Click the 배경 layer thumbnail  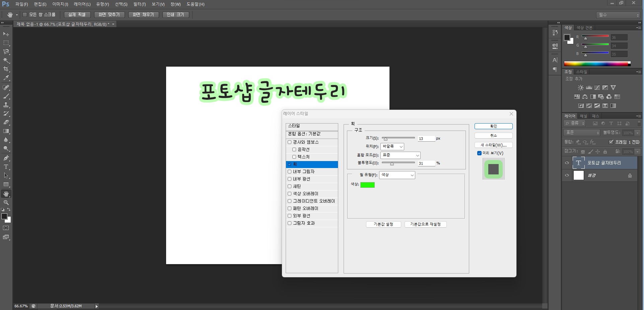point(579,175)
